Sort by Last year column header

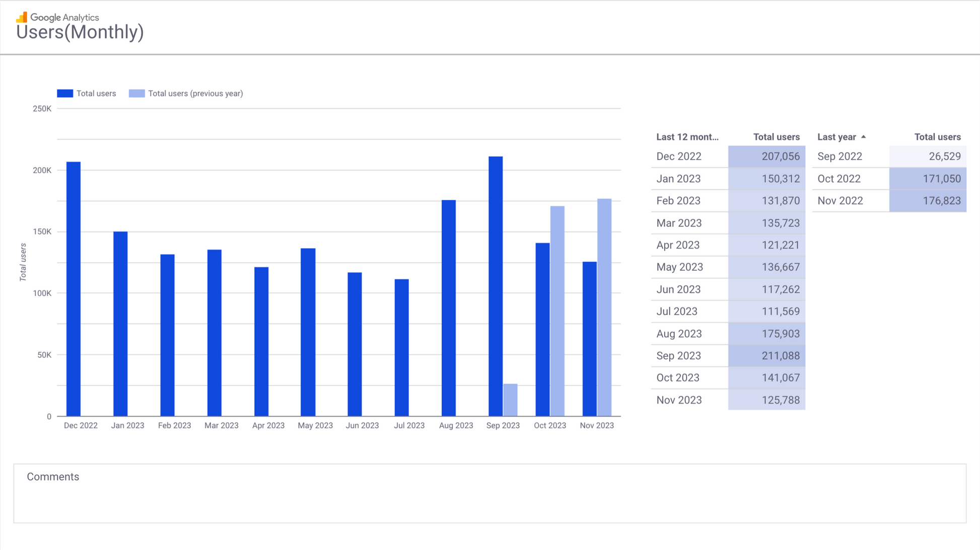tap(836, 137)
